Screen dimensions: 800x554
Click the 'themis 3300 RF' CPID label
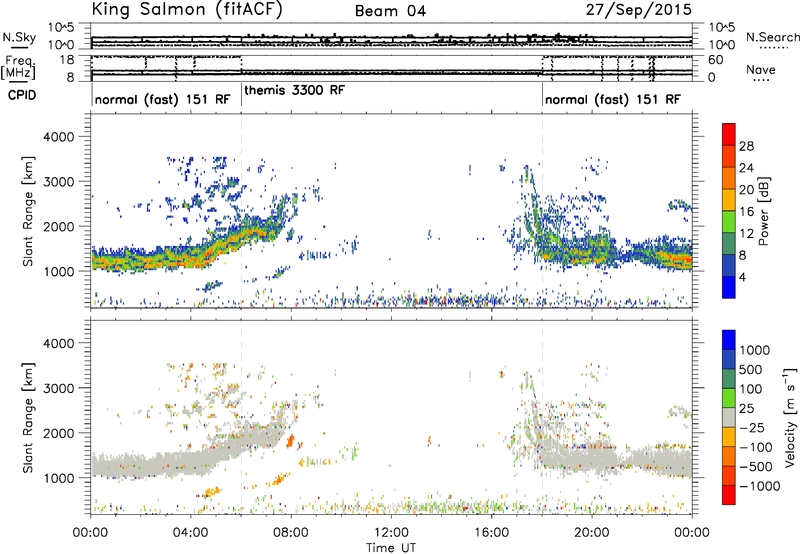coord(294,90)
